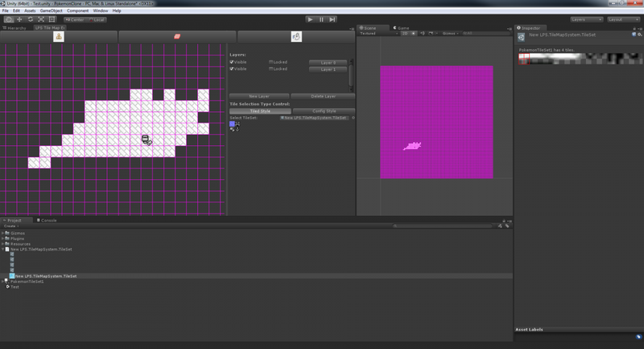
Task: Pause the game
Action: click(321, 19)
